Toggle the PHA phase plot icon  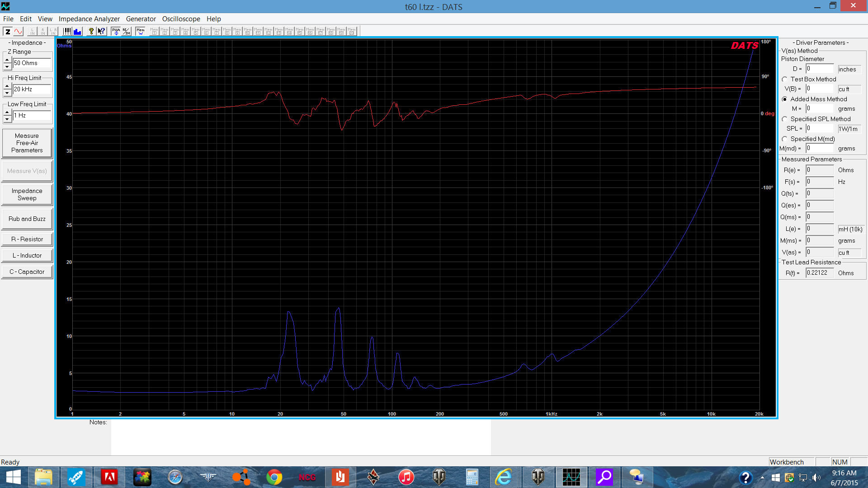click(116, 31)
